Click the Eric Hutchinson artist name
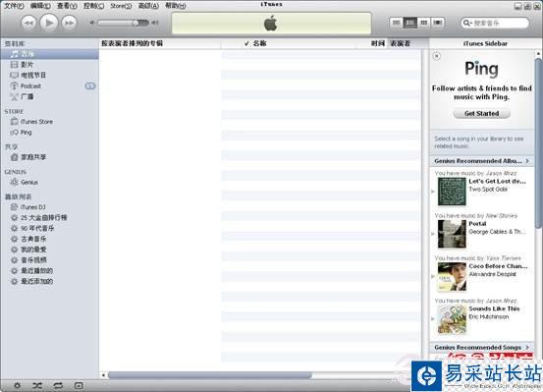Image resolution: width=543 pixels, height=392 pixels. click(489, 316)
